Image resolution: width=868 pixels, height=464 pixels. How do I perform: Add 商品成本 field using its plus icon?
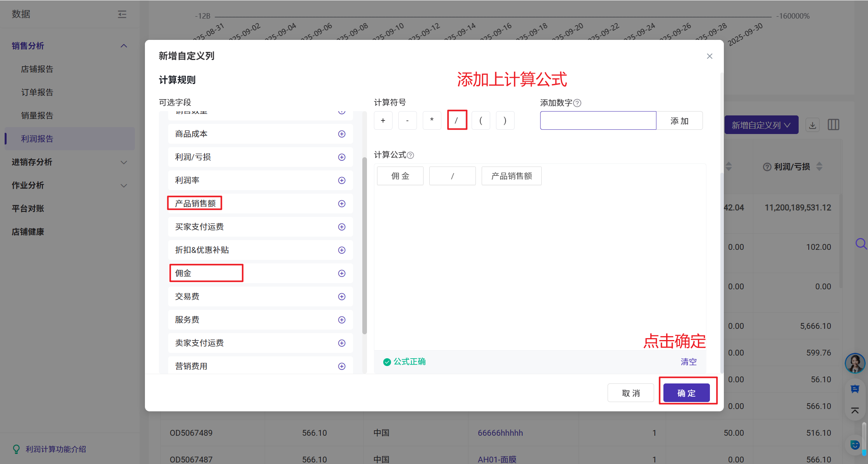point(341,134)
